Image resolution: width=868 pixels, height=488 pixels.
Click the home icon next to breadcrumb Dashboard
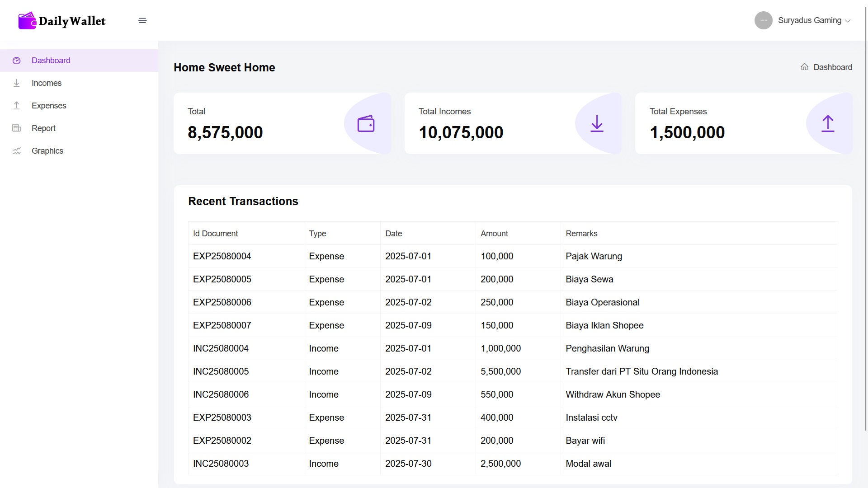[x=805, y=66]
